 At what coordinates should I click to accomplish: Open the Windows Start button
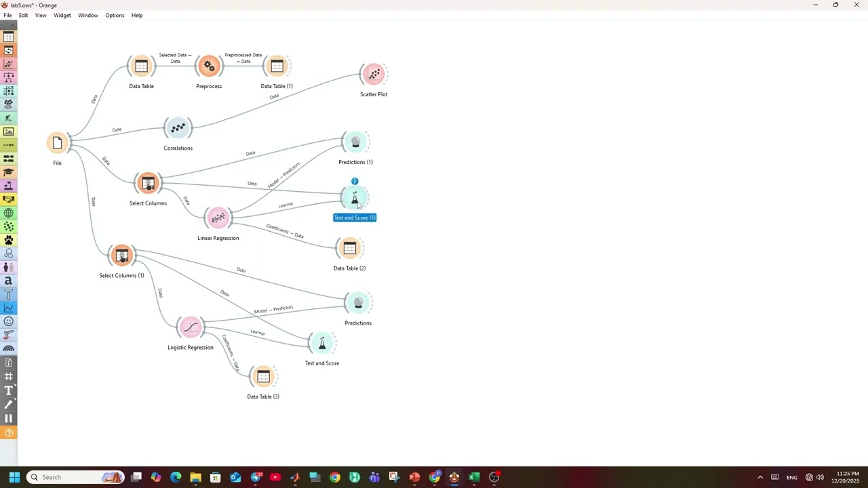pyautogui.click(x=14, y=477)
